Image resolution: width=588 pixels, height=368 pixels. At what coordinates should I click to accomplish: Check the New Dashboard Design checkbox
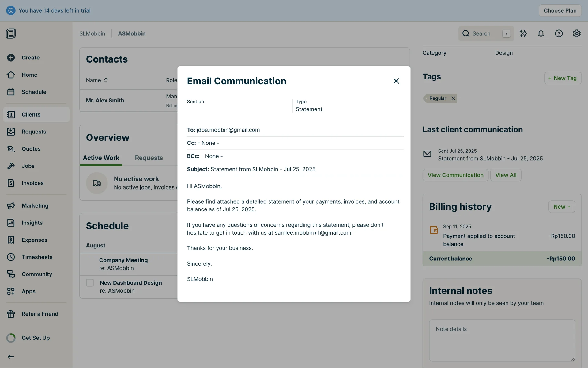90,282
